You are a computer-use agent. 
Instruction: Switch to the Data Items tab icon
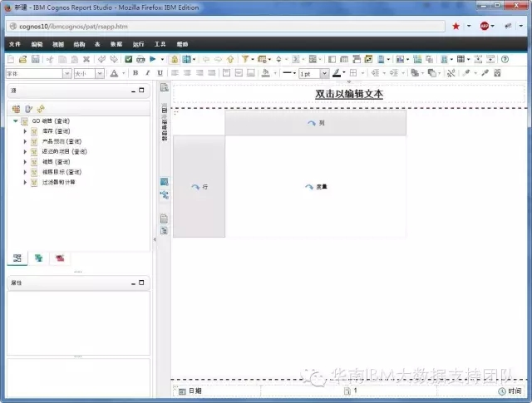click(x=39, y=258)
